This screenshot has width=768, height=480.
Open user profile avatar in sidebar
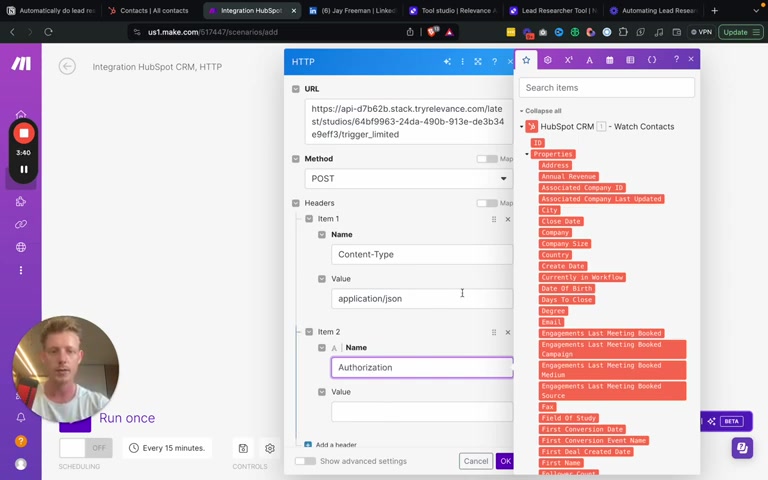point(21,464)
